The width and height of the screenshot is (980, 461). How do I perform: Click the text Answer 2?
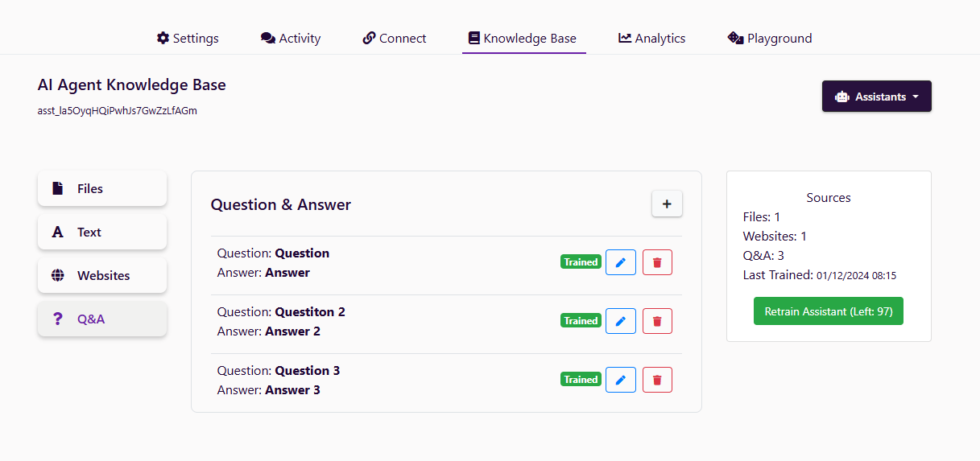[x=293, y=331]
